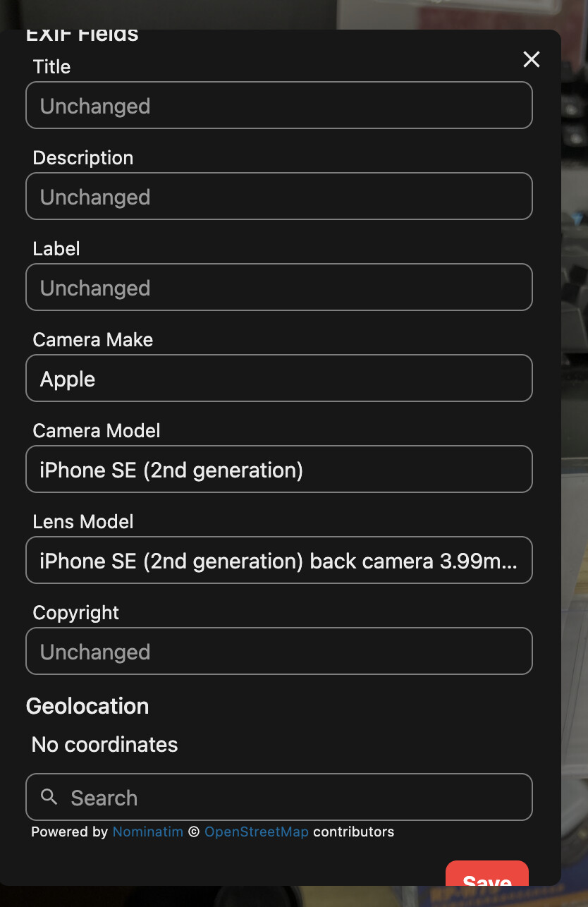
Task: Click the Copyright label text
Action: tap(76, 613)
